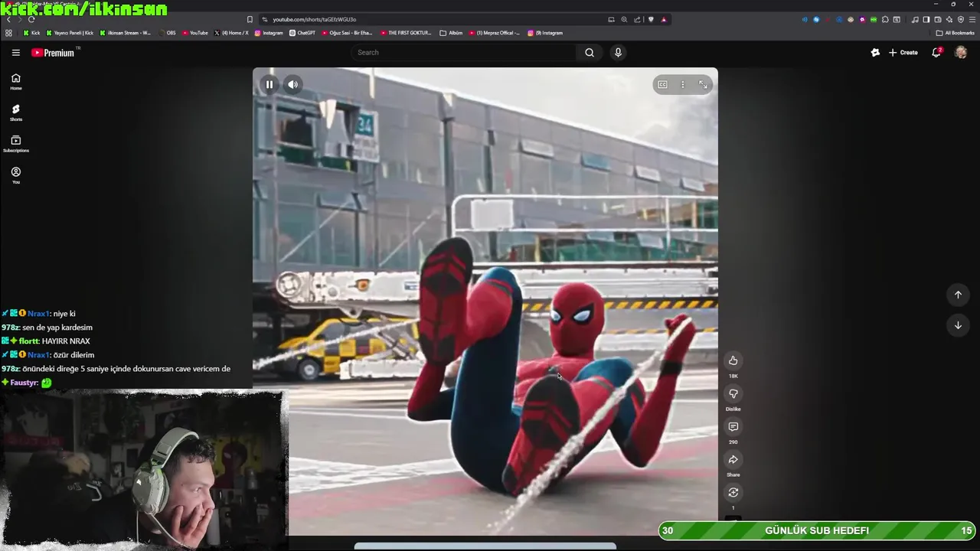Open the Short's three-dot options menu
The width and height of the screenshot is (980, 551).
[x=683, y=85]
